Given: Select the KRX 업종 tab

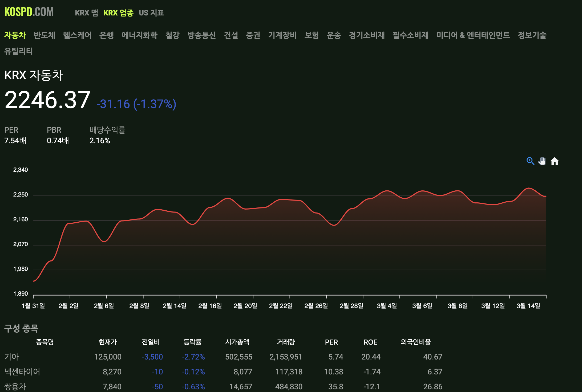Looking at the screenshot, I should click(x=118, y=13).
